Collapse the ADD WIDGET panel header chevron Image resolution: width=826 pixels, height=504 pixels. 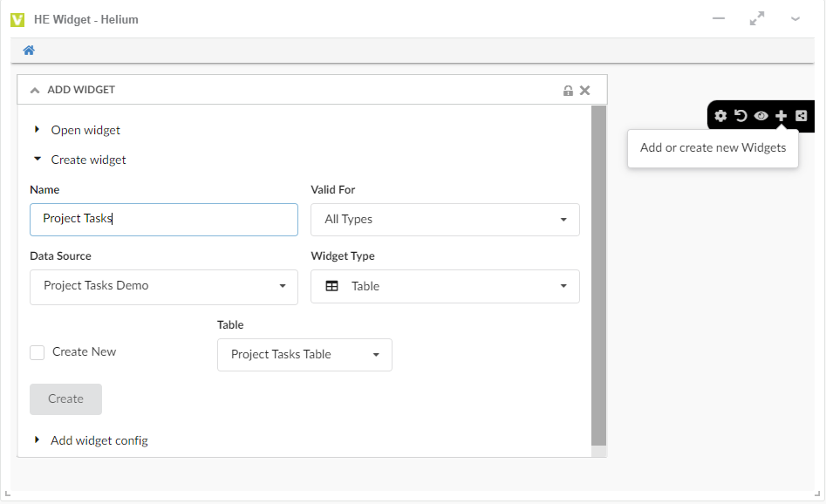click(35, 90)
